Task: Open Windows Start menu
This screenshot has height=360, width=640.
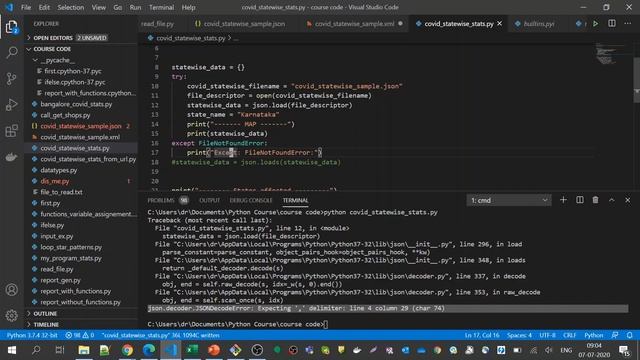Action: tap(12, 350)
